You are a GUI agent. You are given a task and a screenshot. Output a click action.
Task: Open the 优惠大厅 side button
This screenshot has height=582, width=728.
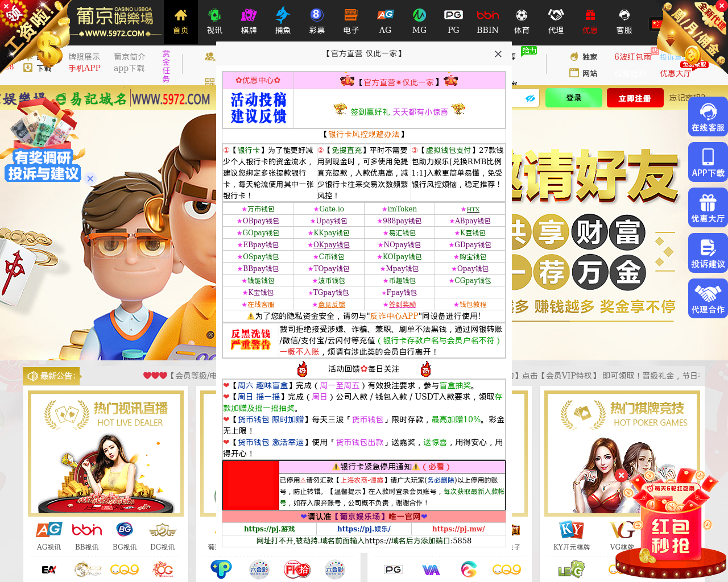(708, 207)
